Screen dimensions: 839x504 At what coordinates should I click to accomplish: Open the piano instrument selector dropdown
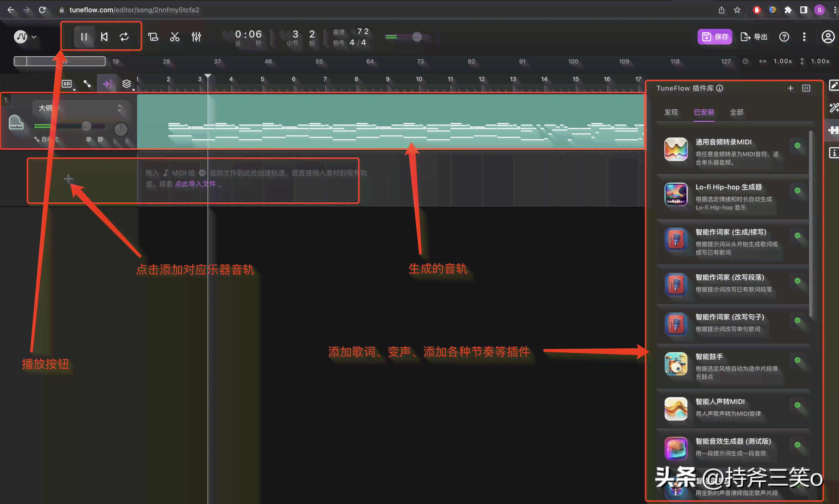coord(81,108)
